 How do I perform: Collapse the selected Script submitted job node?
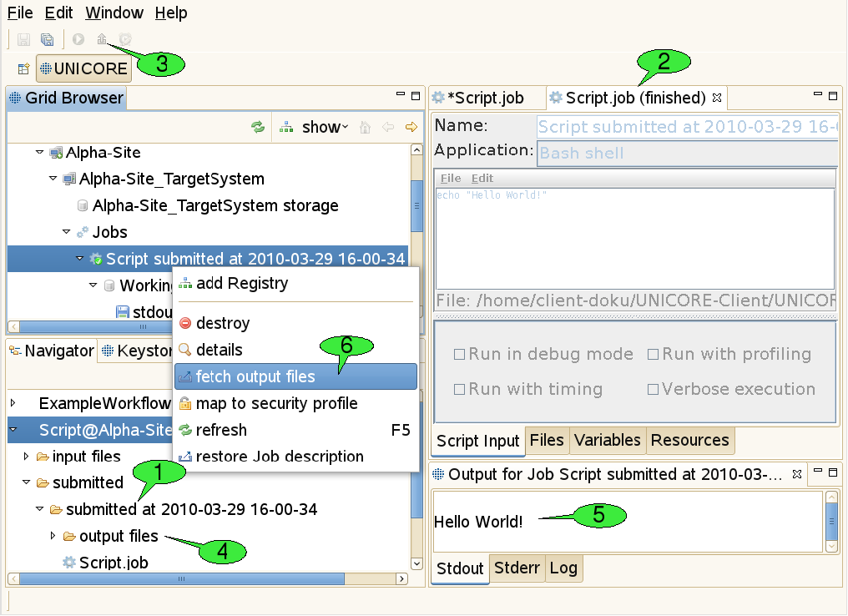80,259
